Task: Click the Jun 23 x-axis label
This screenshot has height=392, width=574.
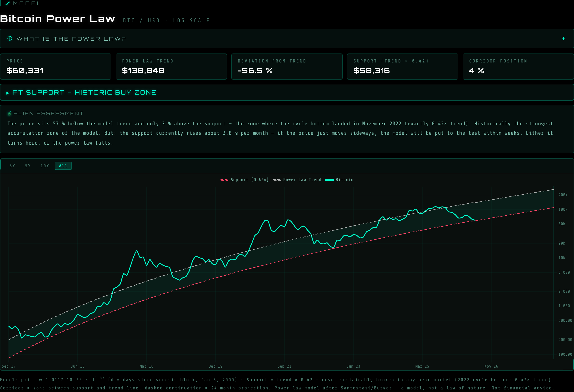Action: click(353, 366)
